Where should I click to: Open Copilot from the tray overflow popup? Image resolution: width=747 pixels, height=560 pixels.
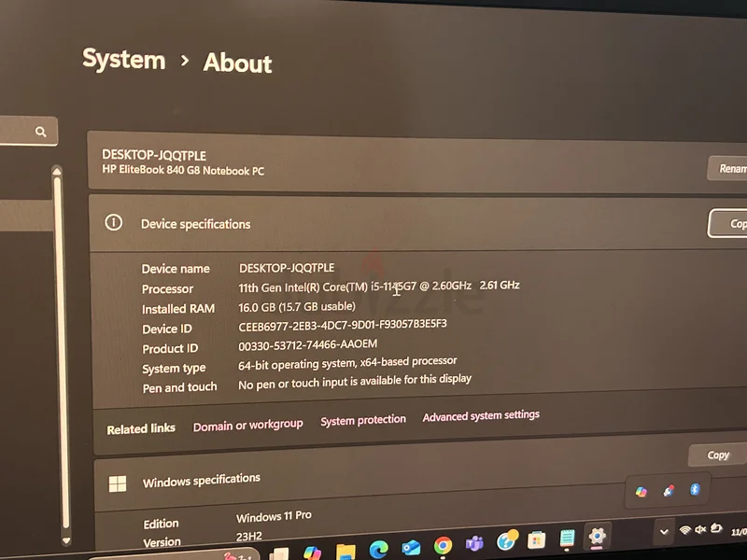641,492
